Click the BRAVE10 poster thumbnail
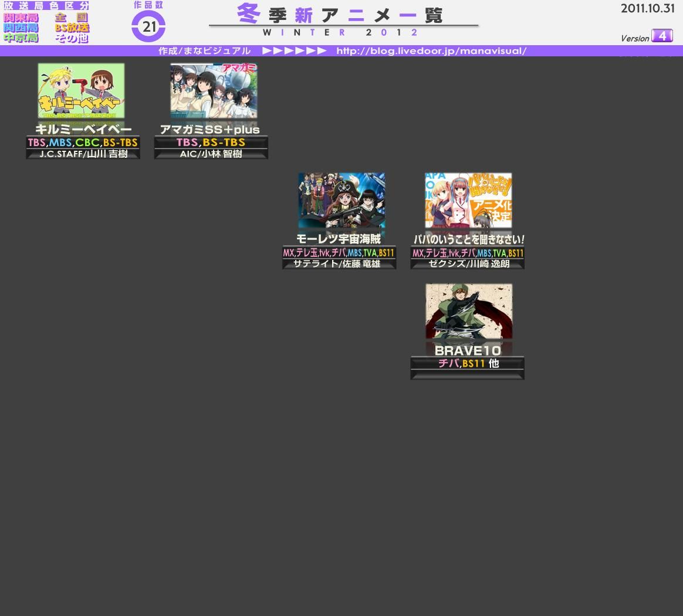This screenshot has height=616, width=683. click(x=469, y=311)
